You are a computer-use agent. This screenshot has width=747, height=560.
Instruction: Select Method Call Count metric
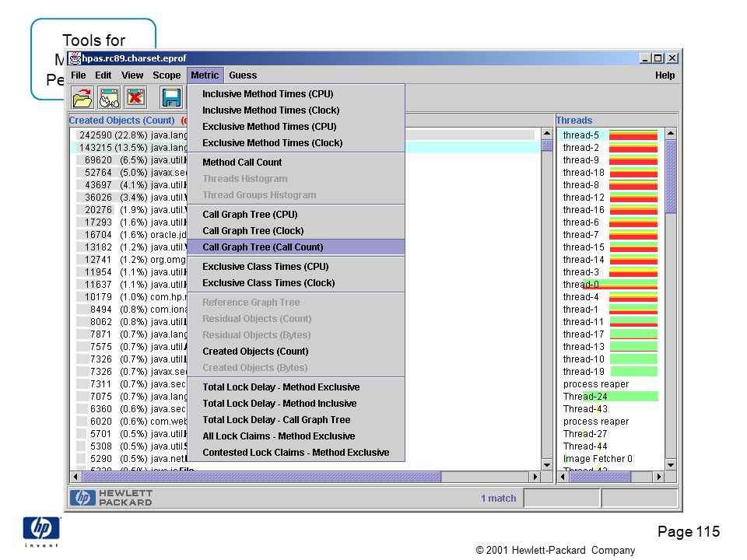296,163
